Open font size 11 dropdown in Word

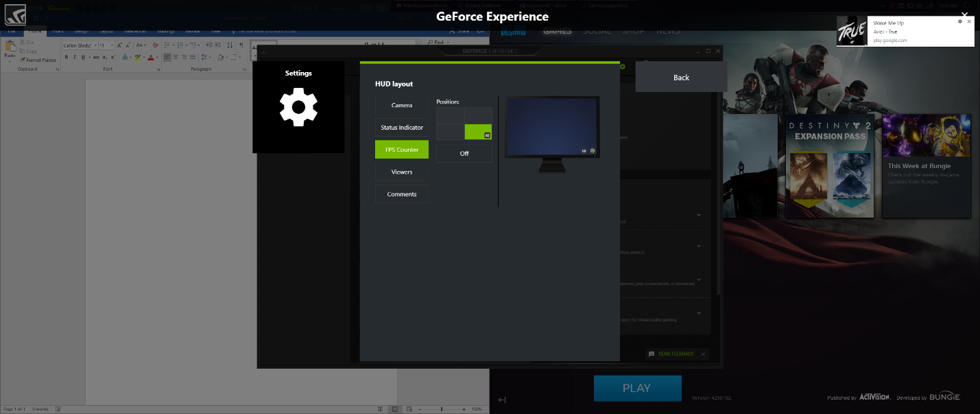[112, 45]
